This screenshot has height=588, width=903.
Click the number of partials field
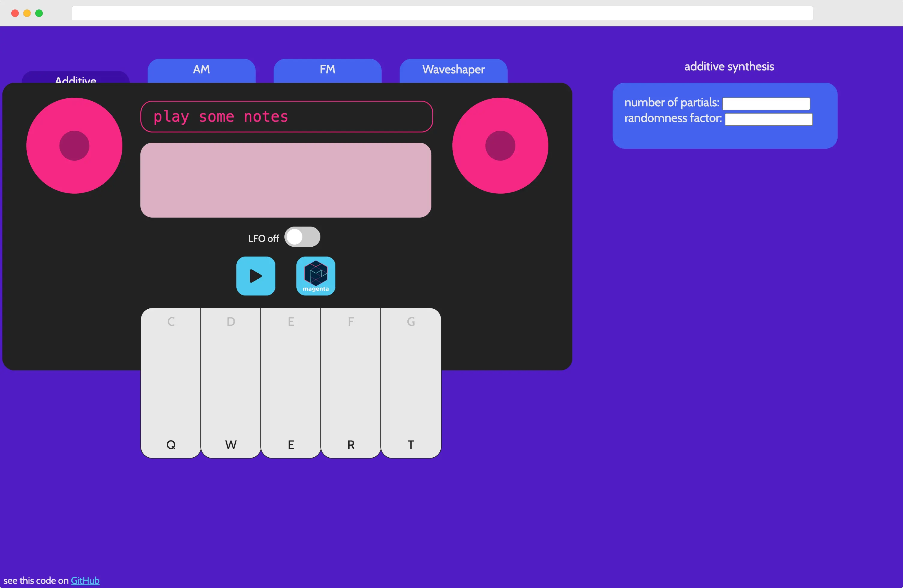[x=766, y=103]
